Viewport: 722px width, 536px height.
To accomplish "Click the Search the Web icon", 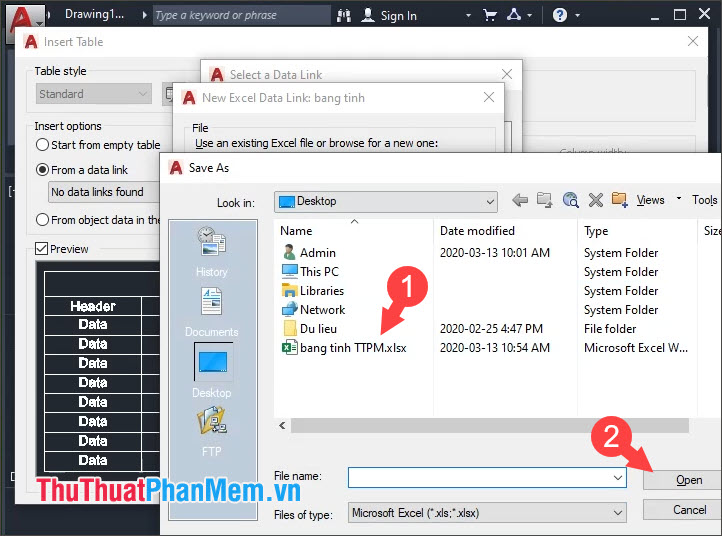I will click(571, 200).
